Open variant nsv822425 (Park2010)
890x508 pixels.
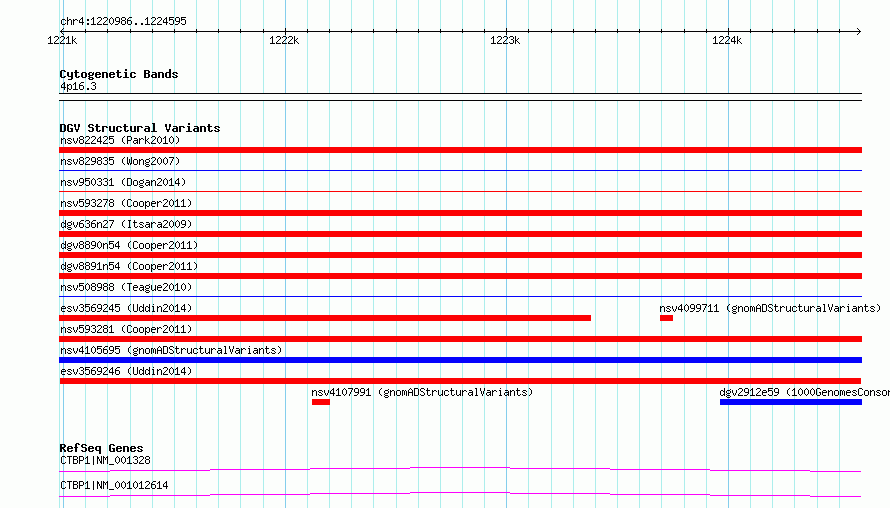pyautogui.click(x=120, y=140)
